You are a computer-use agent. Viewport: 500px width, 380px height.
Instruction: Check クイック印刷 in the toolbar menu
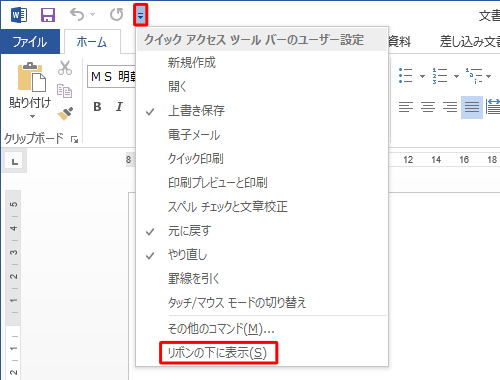262,159
